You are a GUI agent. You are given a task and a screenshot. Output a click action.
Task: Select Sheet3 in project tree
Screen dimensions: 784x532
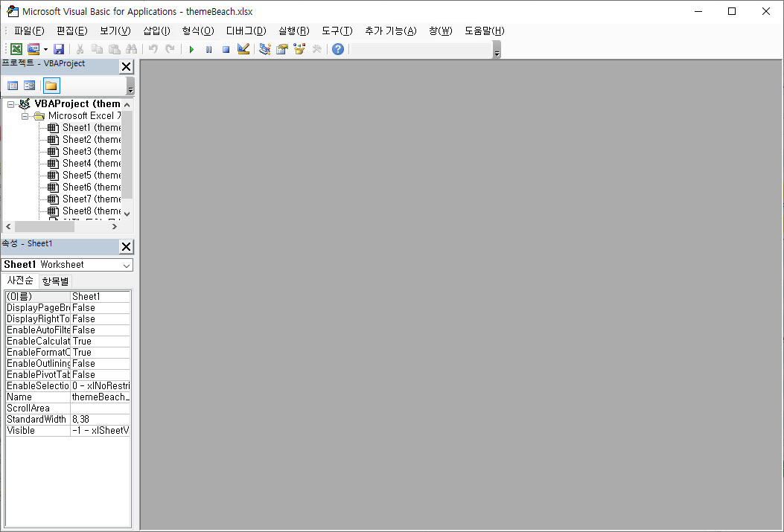tap(92, 151)
